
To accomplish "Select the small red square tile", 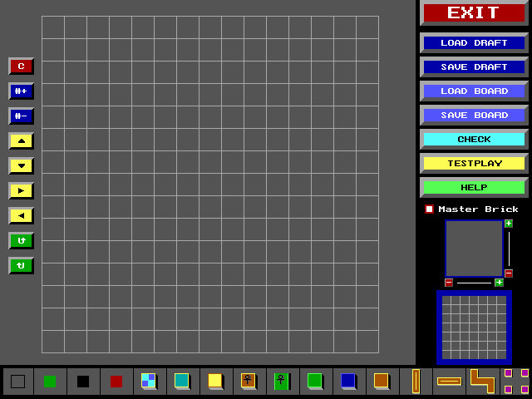I will click(116, 382).
